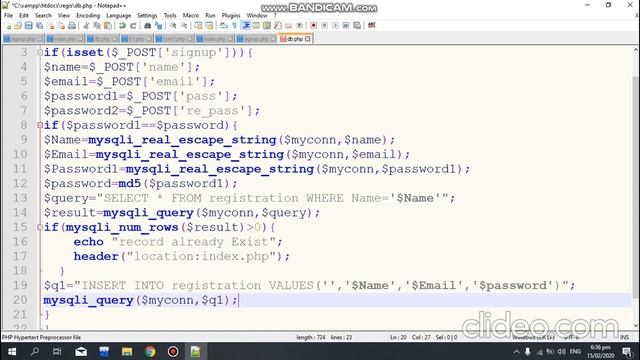Print the document via the toolbar icon
Screen dimensions: 640x360
tap(72, 25)
